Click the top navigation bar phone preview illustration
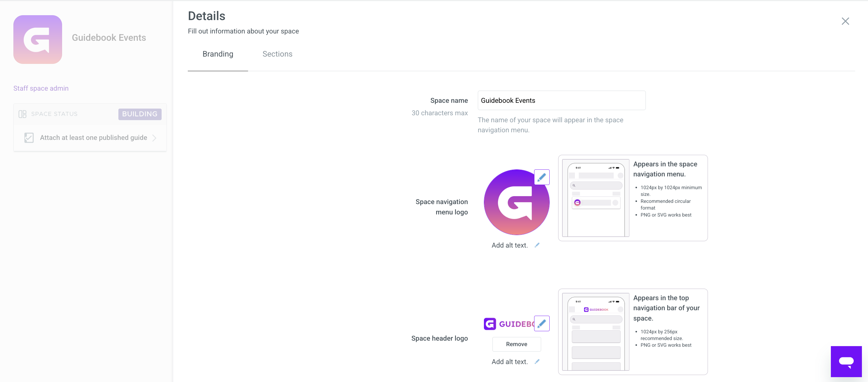 595,332
